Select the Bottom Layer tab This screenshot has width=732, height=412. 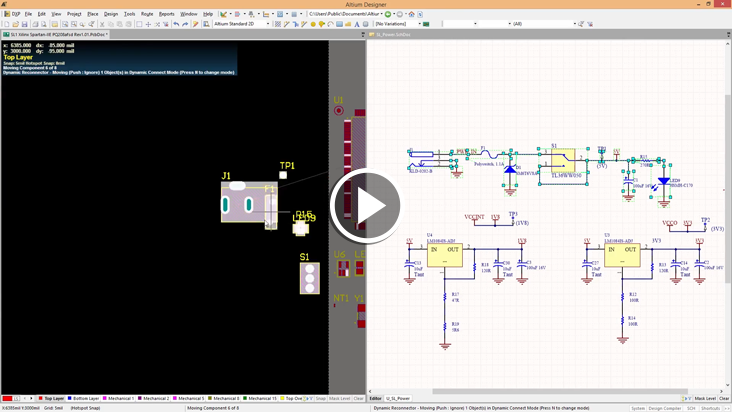click(x=85, y=398)
